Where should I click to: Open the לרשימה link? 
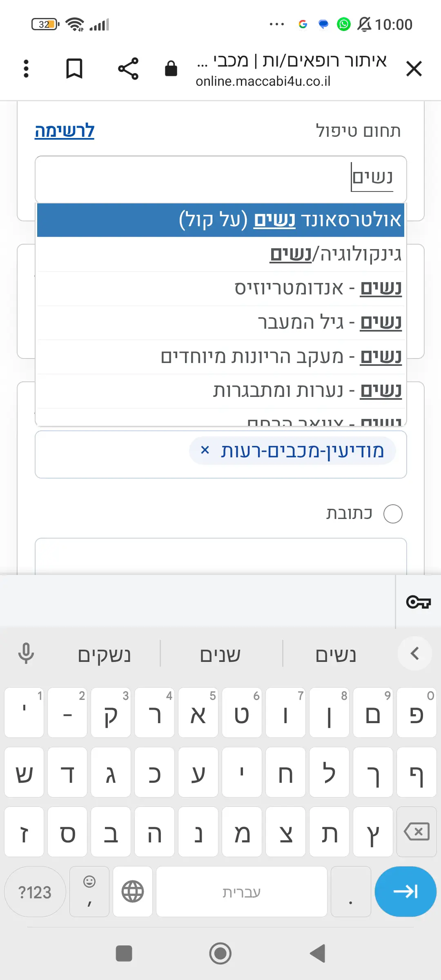tap(65, 131)
